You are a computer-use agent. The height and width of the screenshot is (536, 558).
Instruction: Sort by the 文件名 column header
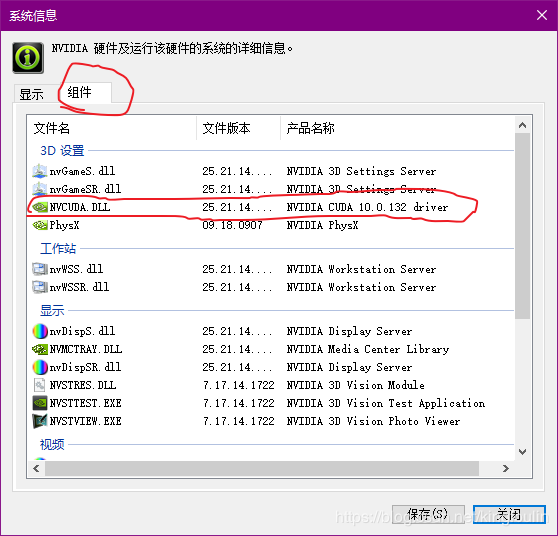(111, 128)
